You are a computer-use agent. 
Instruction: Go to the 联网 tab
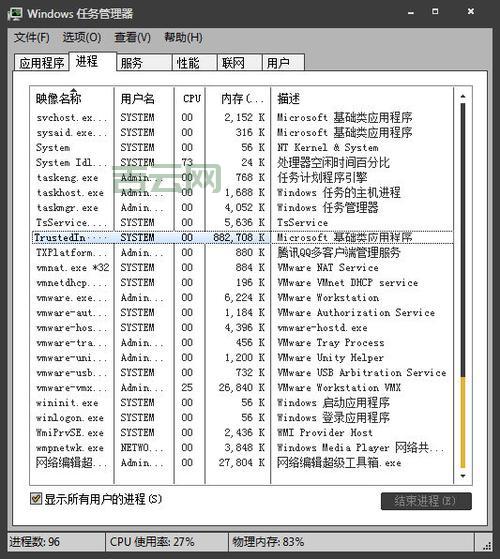[239, 63]
